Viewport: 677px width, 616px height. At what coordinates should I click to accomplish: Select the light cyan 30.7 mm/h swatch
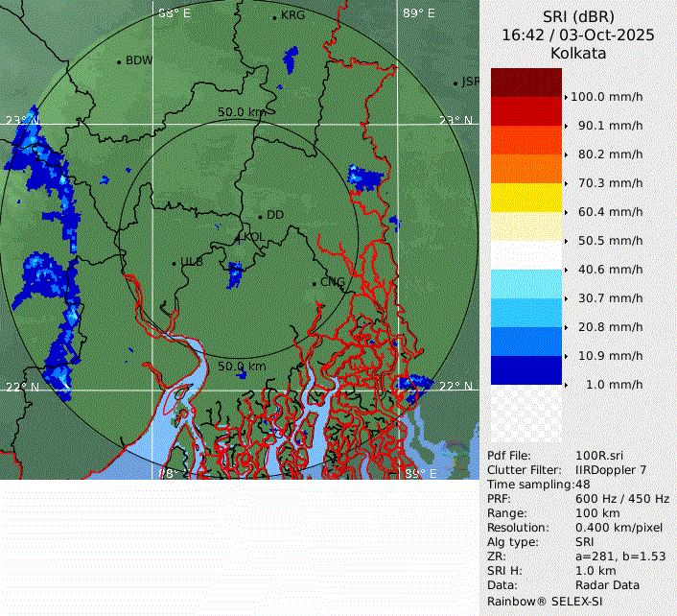(x=525, y=284)
